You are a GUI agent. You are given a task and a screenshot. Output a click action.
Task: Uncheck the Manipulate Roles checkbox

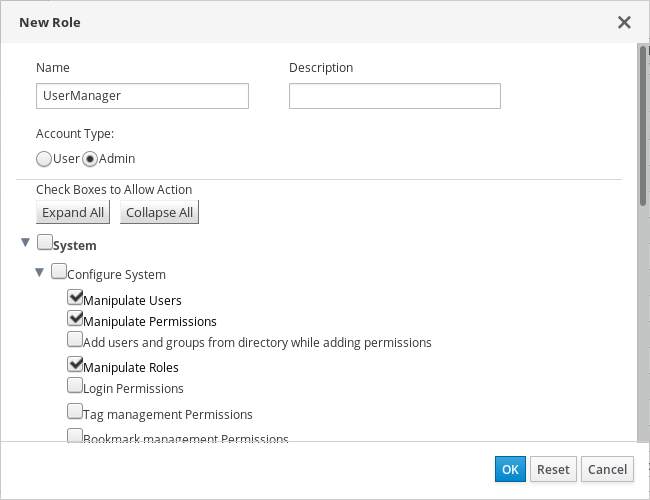75,365
